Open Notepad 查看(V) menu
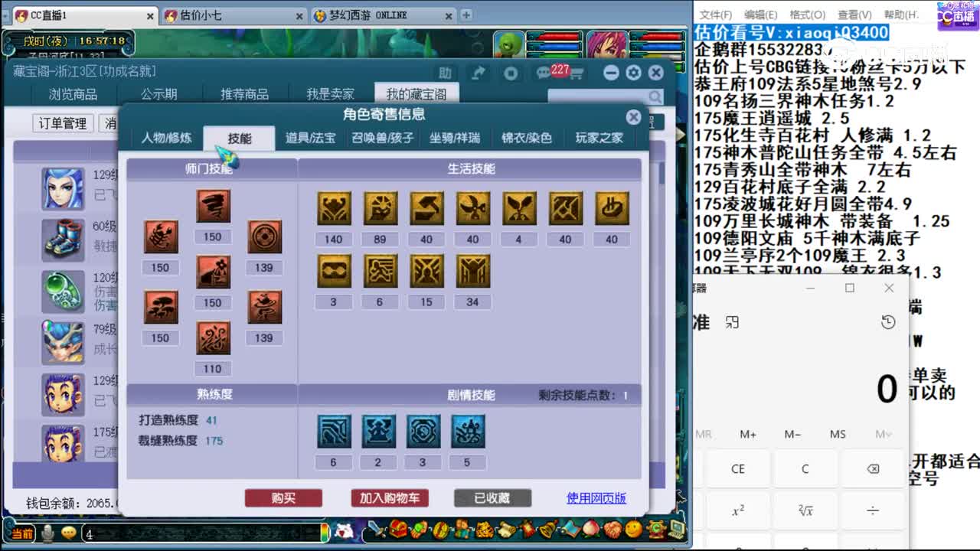Viewport: 980px width, 551px height. click(x=854, y=15)
